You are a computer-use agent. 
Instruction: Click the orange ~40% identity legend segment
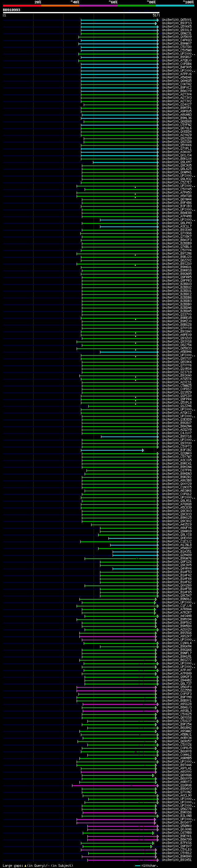[x=60, y=6]
